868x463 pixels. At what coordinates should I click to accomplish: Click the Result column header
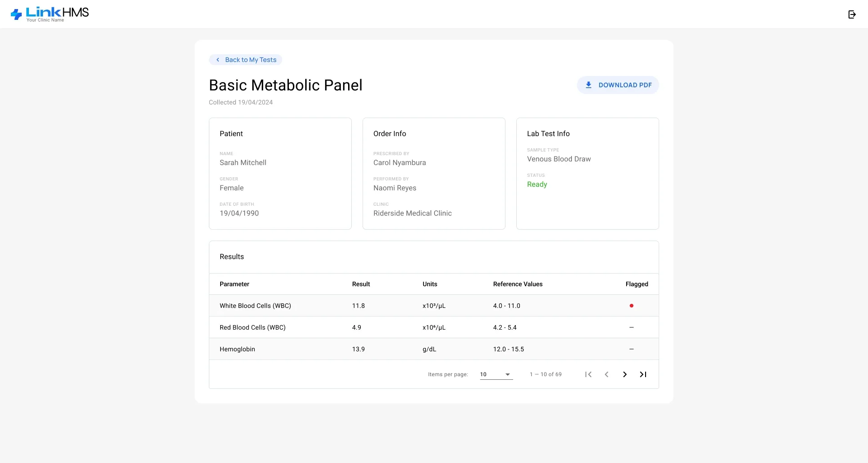click(361, 284)
